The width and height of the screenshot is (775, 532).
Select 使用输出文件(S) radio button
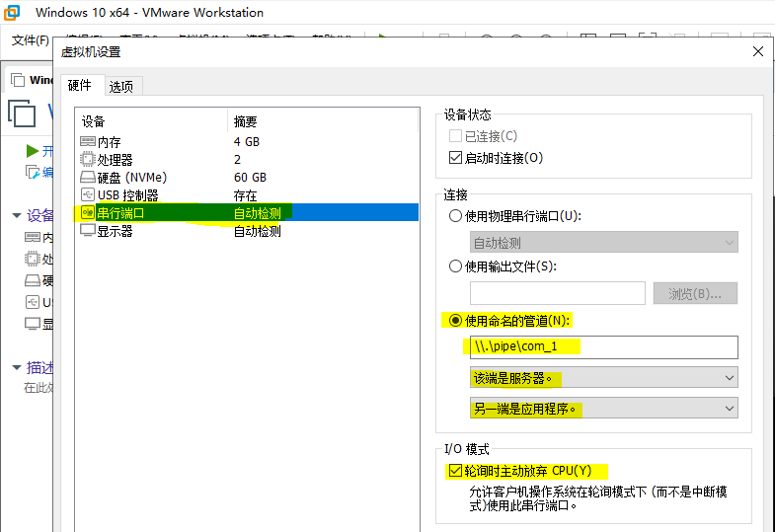(455, 266)
